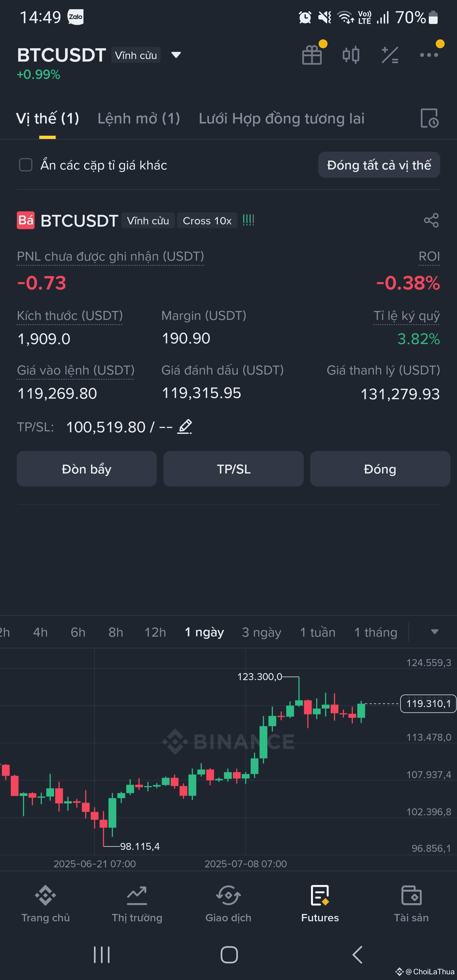The height and width of the screenshot is (980, 457).
Task: Open the Futures bottom tab
Action: click(320, 904)
